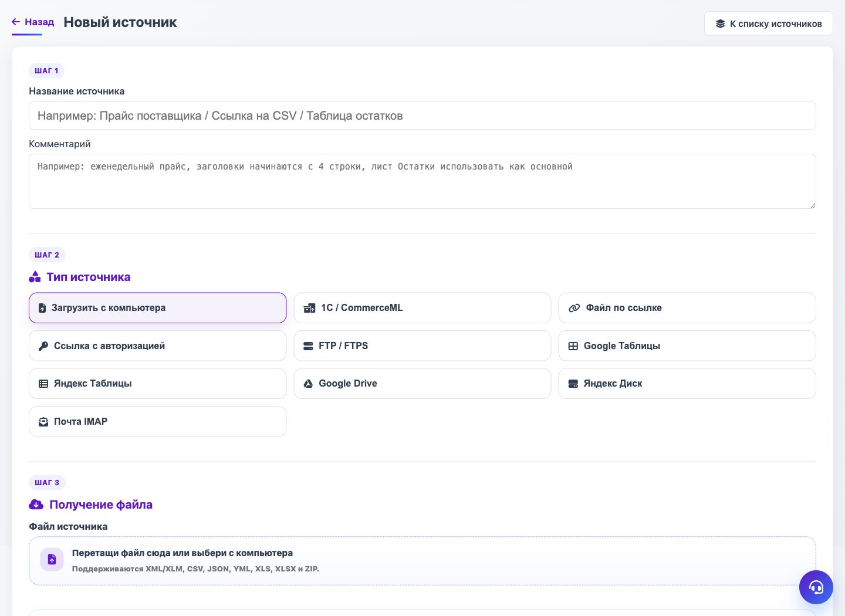Viewport: 845px width, 616px height.
Task: Click the cloud download icon beside Получение файла
Action: 36,505
